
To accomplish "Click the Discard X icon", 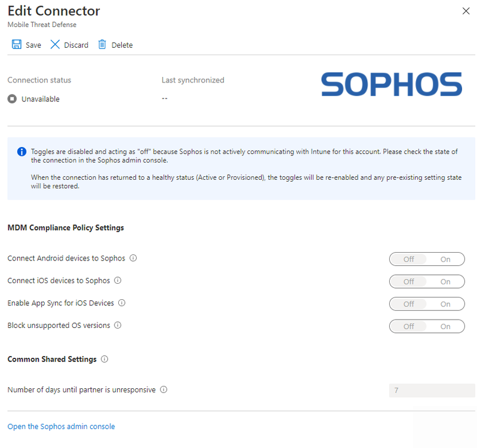I will point(55,45).
